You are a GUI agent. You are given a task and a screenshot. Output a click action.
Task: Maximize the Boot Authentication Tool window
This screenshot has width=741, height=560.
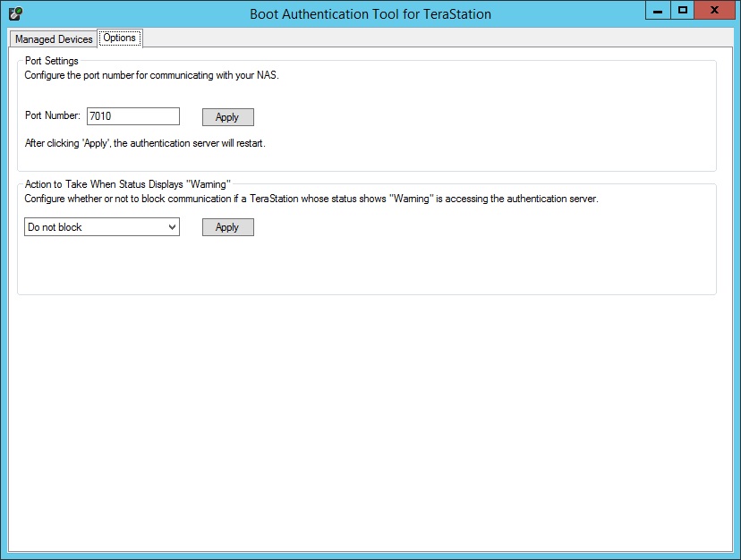tap(683, 11)
